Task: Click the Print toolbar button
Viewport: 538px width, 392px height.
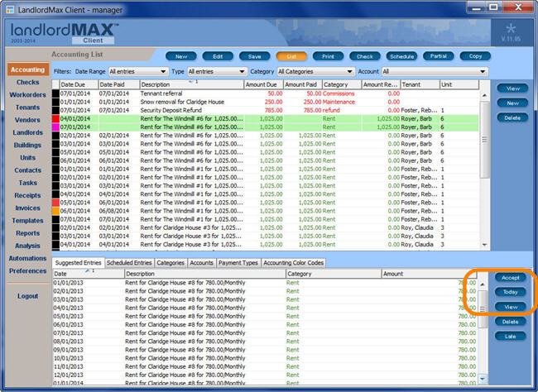Action: point(328,56)
